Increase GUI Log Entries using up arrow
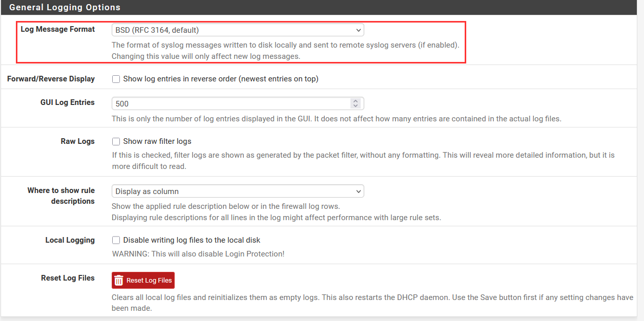The height and width of the screenshot is (321, 644). point(356,101)
